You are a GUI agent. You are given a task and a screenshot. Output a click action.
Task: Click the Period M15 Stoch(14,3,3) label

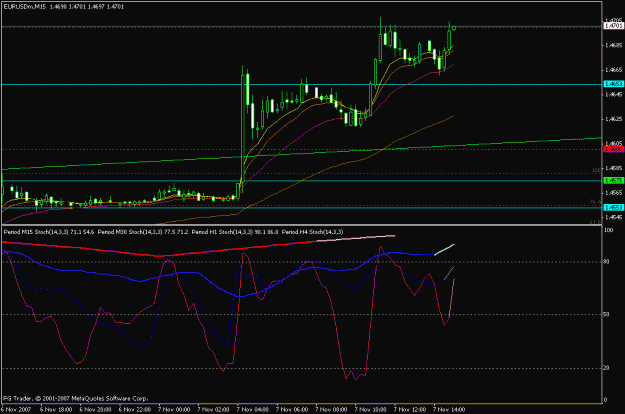coord(36,232)
